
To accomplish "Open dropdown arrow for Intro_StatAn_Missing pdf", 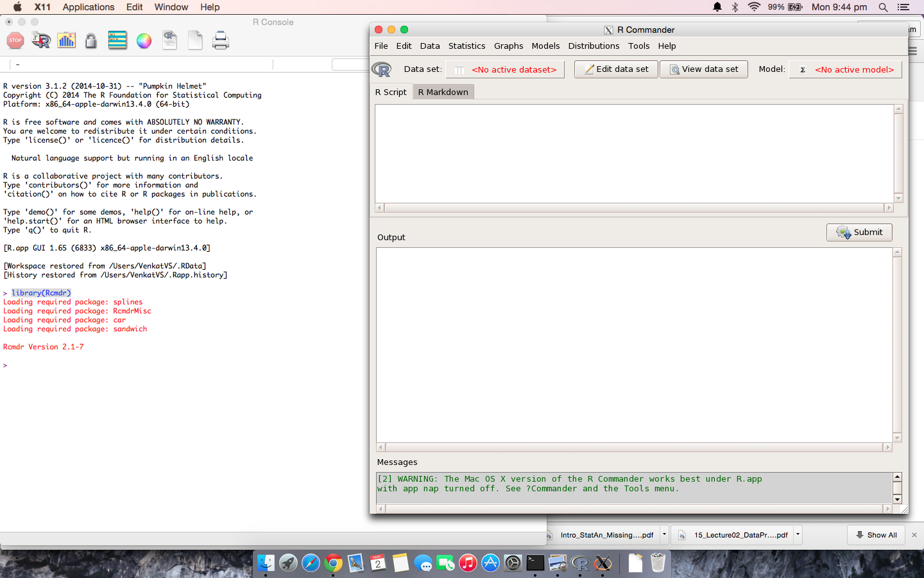I will [x=664, y=534].
